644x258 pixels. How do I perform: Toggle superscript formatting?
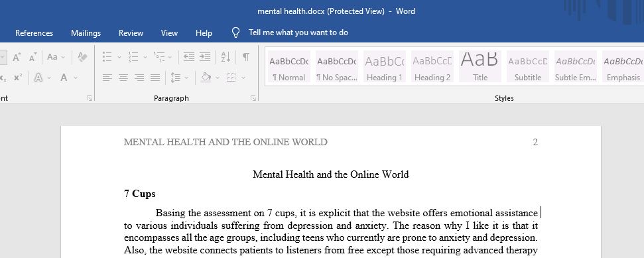pyautogui.click(x=18, y=77)
